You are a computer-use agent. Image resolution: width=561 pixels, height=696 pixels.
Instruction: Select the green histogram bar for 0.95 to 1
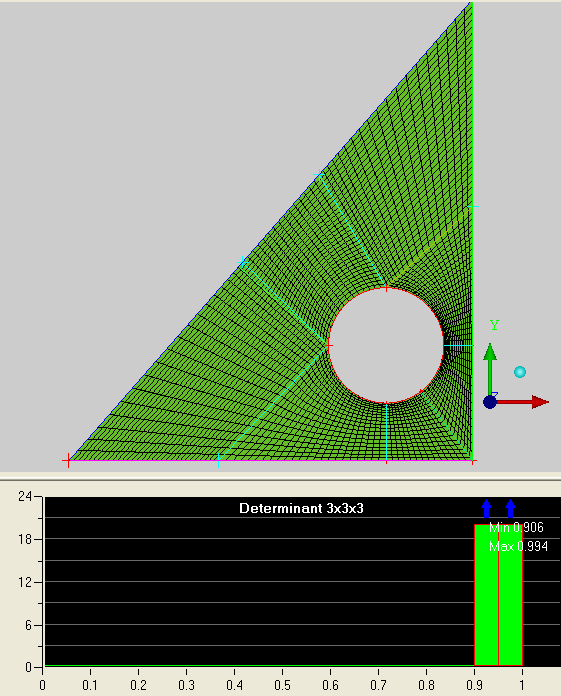pyautogui.click(x=510, y=595)
